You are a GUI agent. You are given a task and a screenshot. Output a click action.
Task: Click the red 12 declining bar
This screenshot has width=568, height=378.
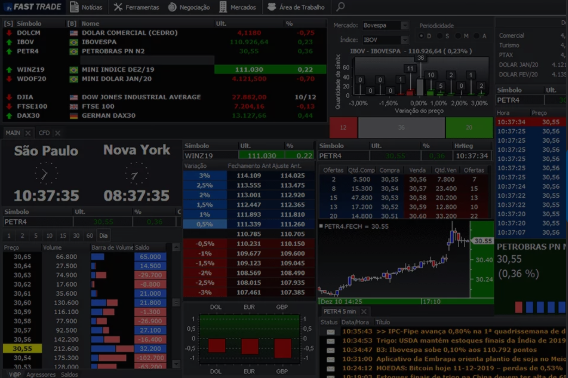(x=343, y=127)
